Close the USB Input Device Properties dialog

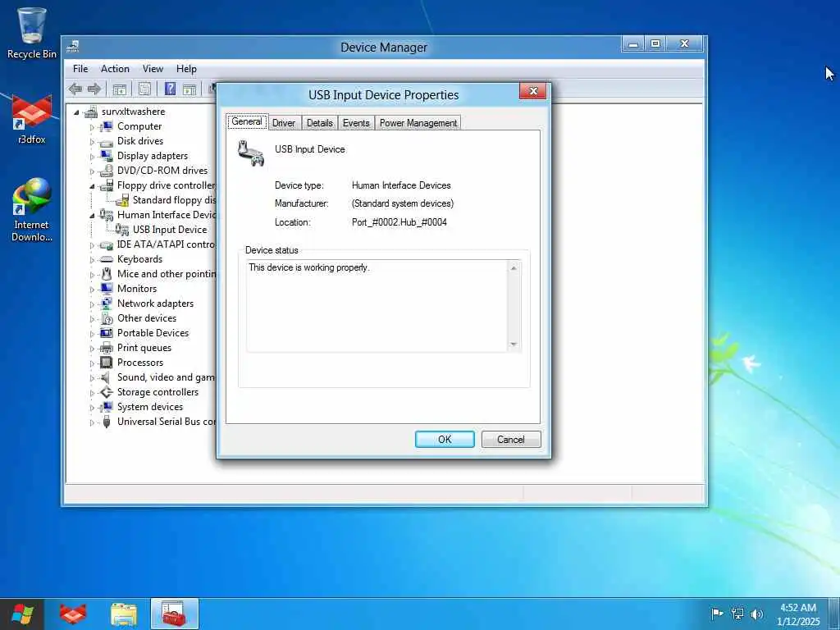coord(532,91)
